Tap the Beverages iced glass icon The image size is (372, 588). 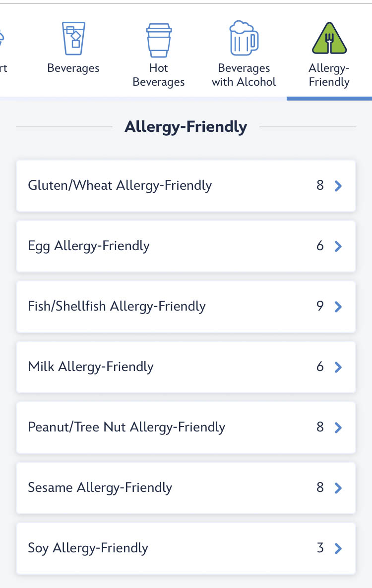(73, 38)
